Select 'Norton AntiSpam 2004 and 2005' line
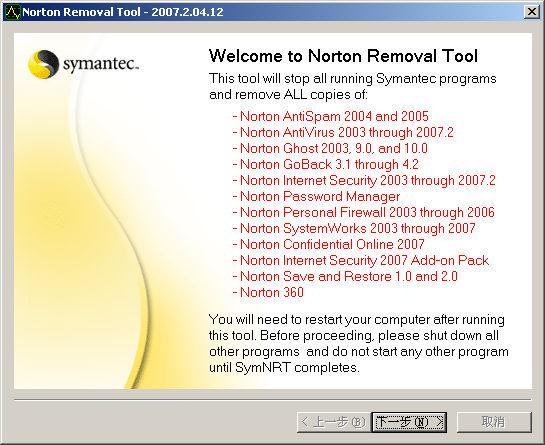The image size is (545, 445). (x=331, y=116)
